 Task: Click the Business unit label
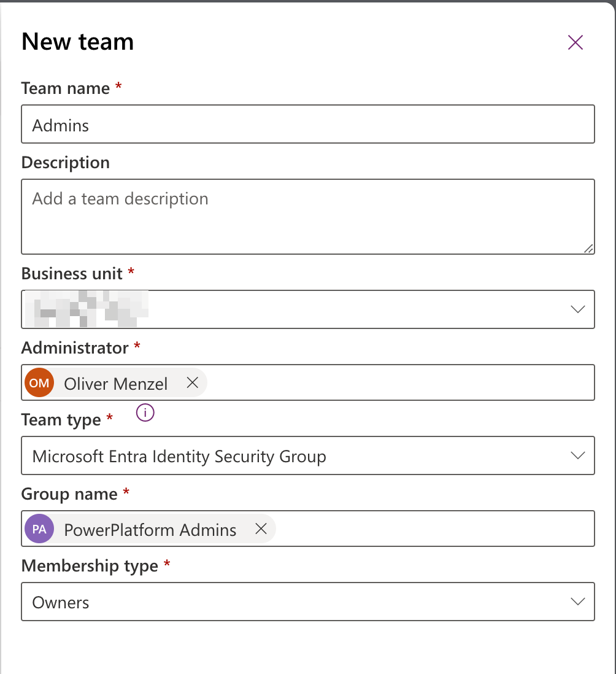pyautogui.click(x=72, y=274)
